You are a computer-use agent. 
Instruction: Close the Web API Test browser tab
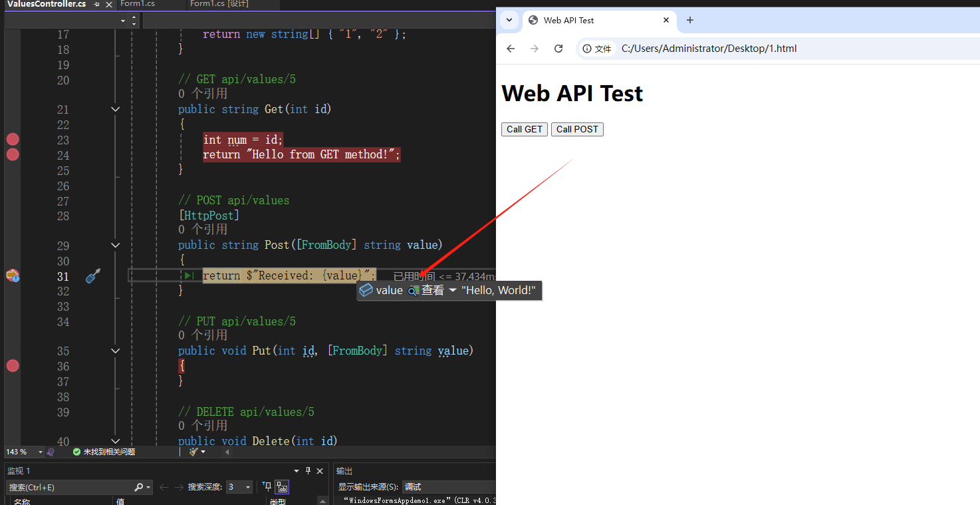click(x=666, y=20)
